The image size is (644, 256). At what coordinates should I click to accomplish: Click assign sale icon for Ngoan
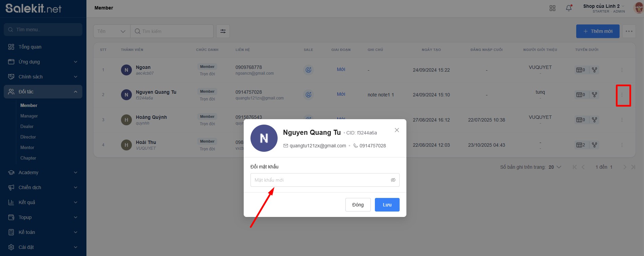tap(308, 70)
